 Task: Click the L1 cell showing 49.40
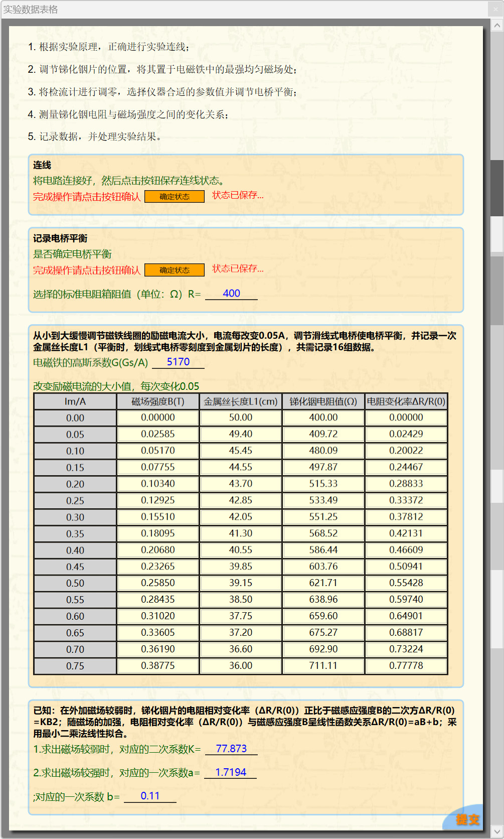point(241,434)
